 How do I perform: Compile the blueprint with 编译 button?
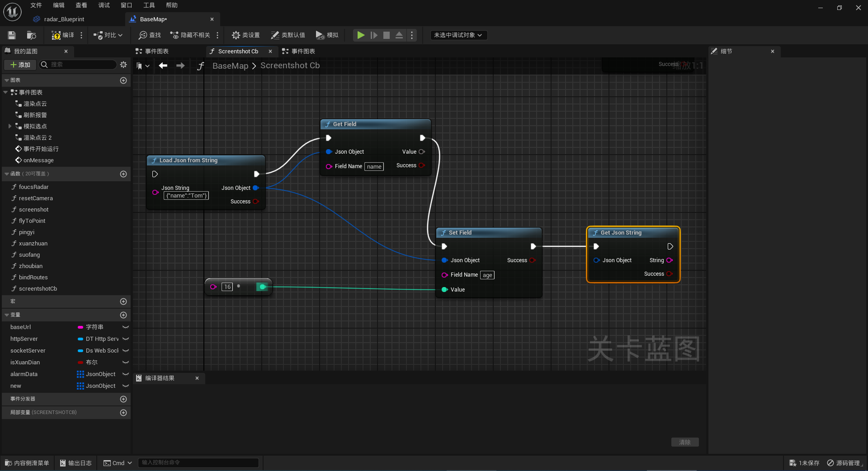pyautogui.click(x=63, y=35)
